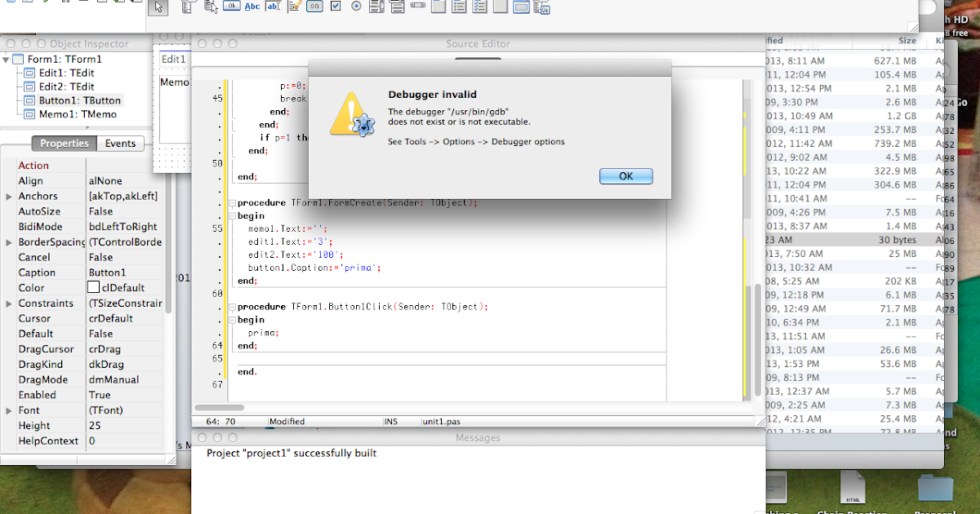Select Form1: TForm1 in the component tree
The image size is (980, 514).
64,59
